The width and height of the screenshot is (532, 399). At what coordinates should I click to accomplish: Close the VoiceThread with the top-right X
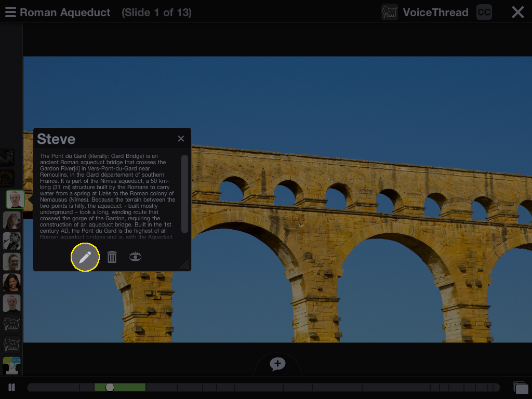(518, 12)
